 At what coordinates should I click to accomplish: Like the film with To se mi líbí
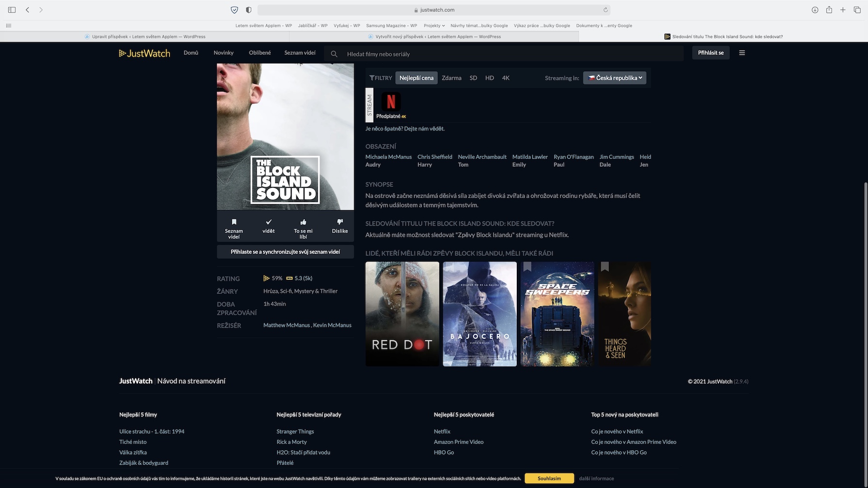click(303, 228)
